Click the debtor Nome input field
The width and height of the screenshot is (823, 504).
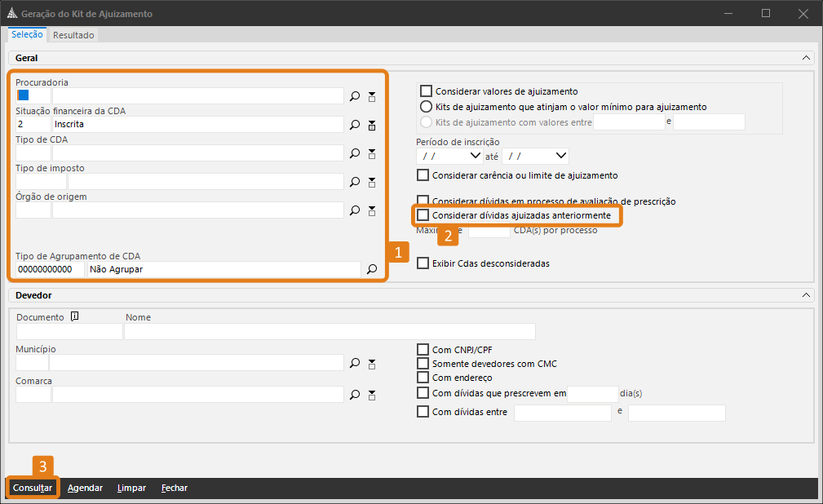330,331
